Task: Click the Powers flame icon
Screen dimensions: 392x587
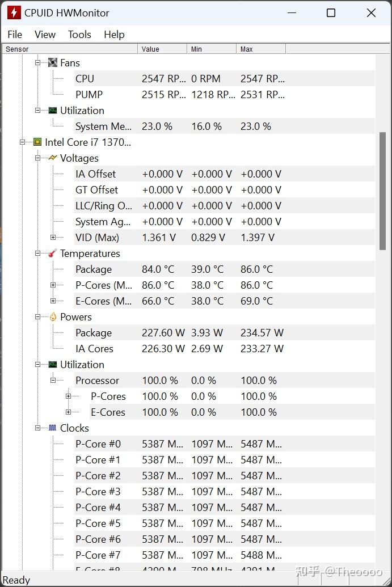Action: 53,317
